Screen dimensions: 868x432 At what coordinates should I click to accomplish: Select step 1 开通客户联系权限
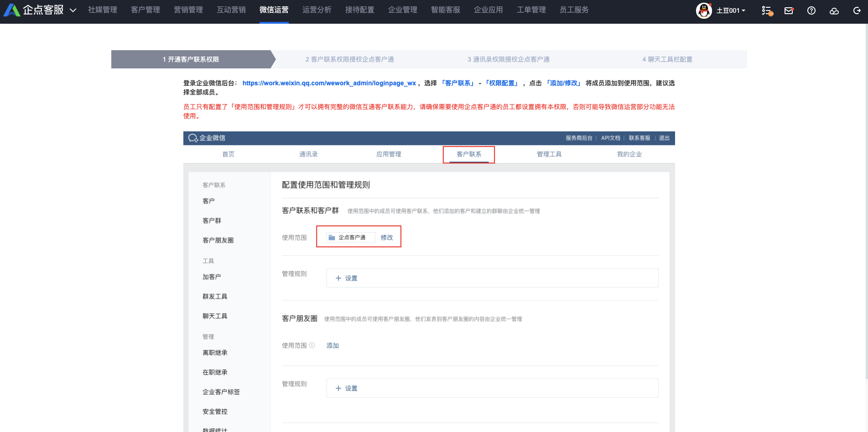pos(193,59)
